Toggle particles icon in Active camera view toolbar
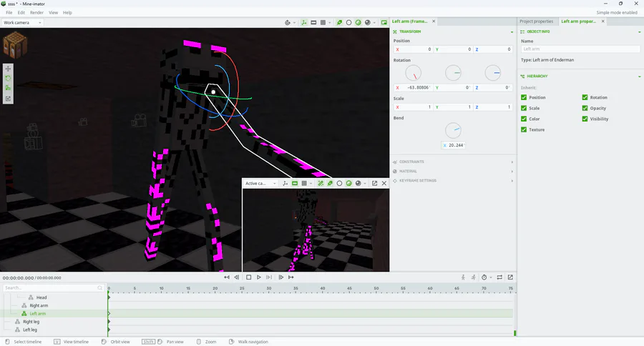Screen dimensions: 644x346 tap(321, 184)
